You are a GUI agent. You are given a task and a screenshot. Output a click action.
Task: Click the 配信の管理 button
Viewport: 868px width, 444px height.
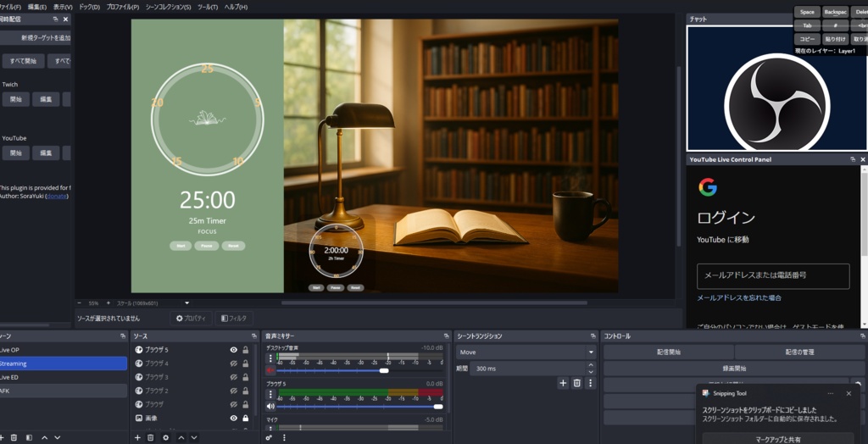[x=800, y=352]
